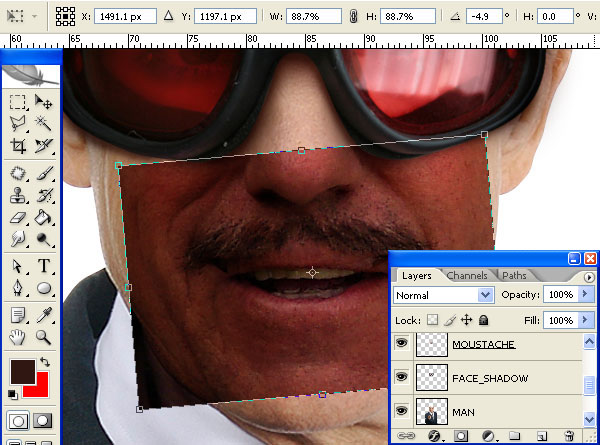Select the Rectangular Marquee tool
The image size is (600, 445).
(18, 102)
